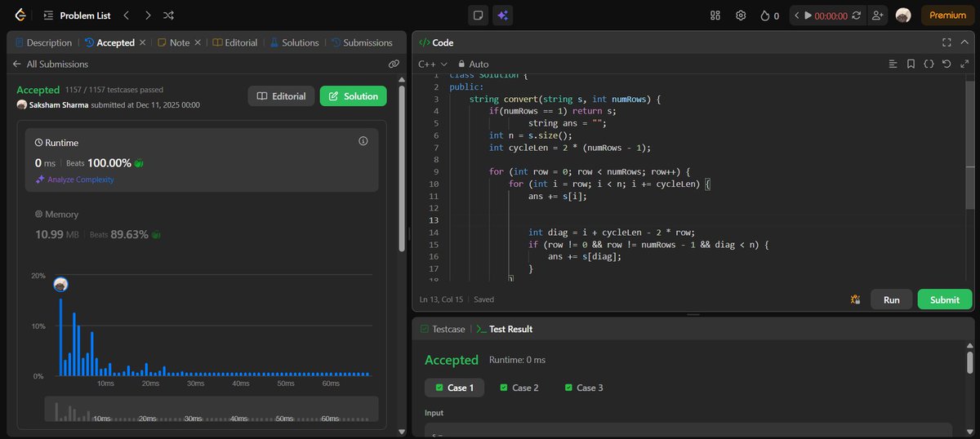Image resolution: width=980 pixels, height=439 pixels.
Task: Copy submission link icon
Action: tap(394, 64)
